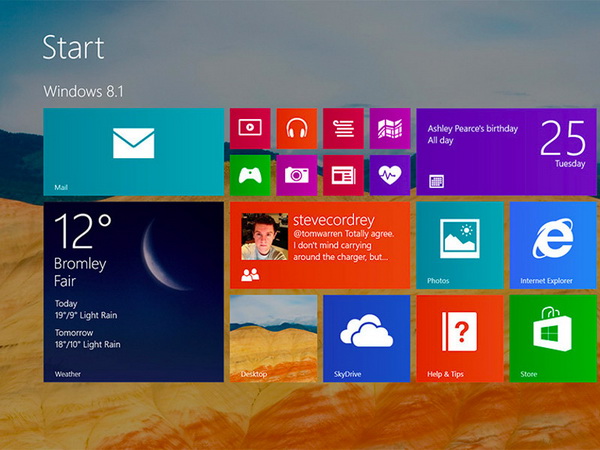
Task: Open the Maps tile
Action: 389,128
